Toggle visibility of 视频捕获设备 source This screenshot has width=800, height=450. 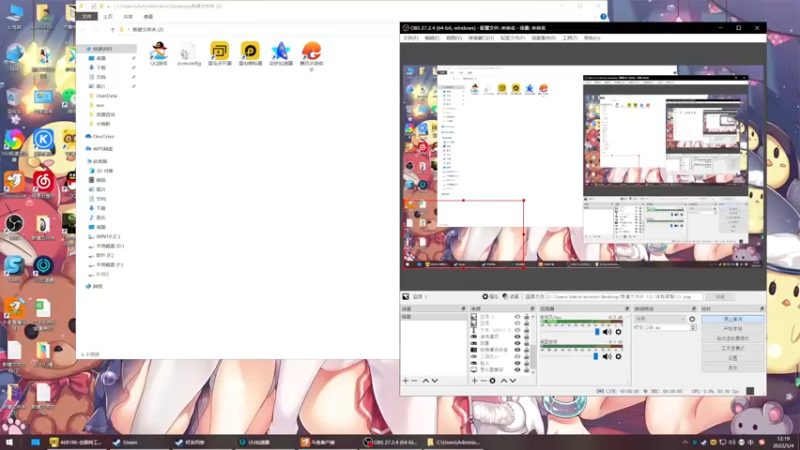pos(517,350)
